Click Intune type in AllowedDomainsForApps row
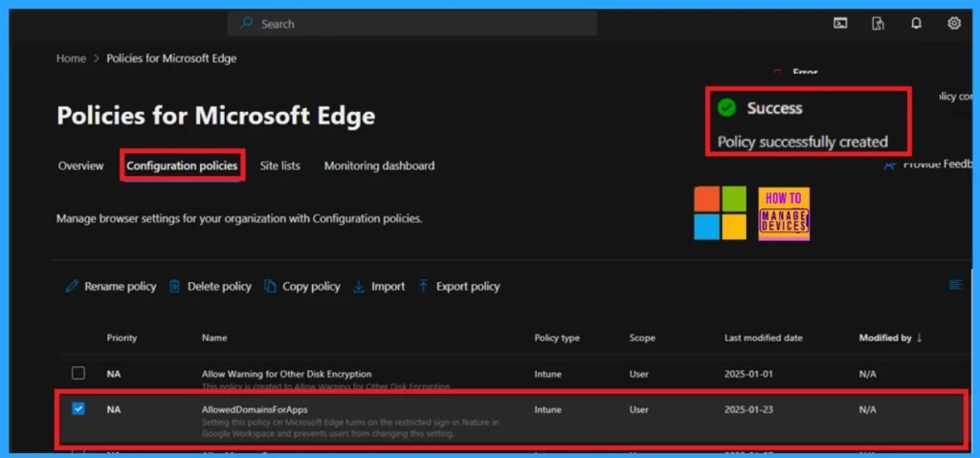The width and height of the screenshot is (980, 458). pyautogui.click(x=548, y=409)
